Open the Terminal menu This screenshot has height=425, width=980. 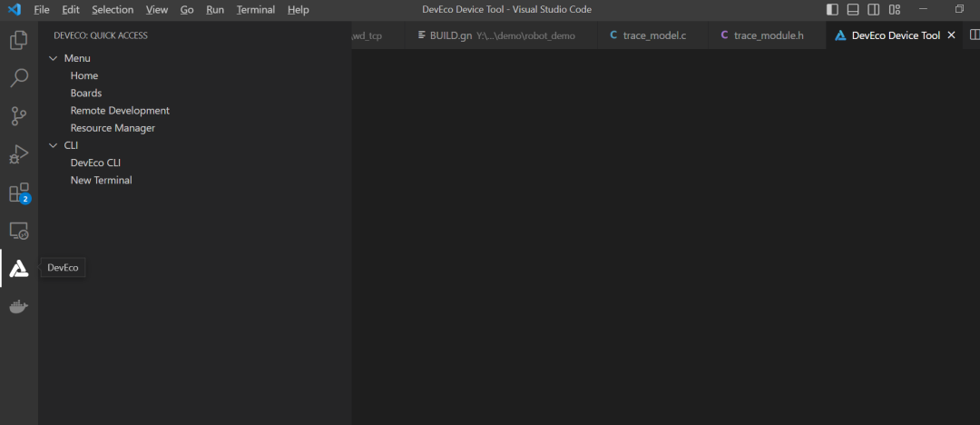(x=256, y=9)
